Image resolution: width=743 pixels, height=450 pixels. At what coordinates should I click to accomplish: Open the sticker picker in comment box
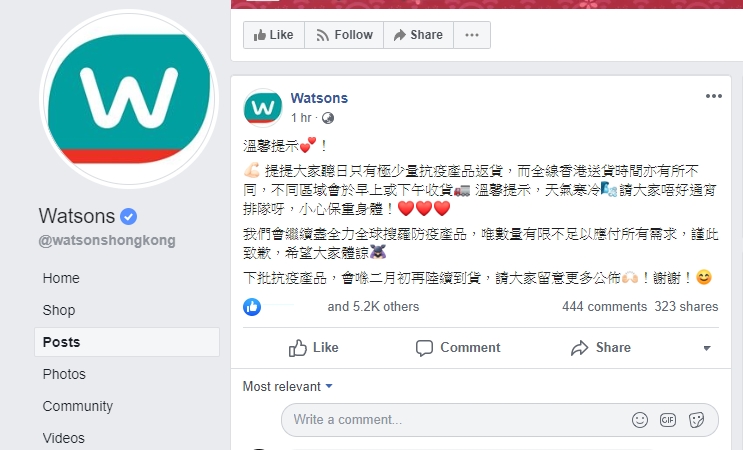point(696,420)
